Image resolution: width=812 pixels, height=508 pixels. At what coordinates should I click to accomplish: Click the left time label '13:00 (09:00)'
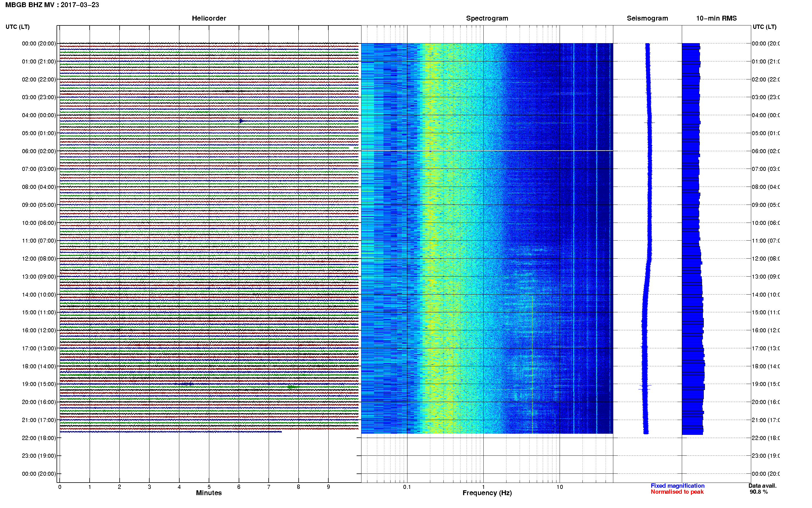(x=39, y=277)
